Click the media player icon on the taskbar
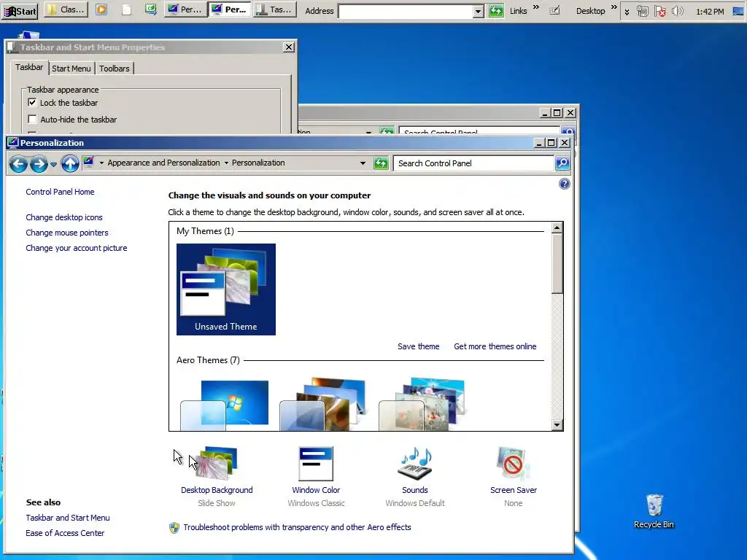747x560 pixels. pyautogui.click(x=101, y=9)
